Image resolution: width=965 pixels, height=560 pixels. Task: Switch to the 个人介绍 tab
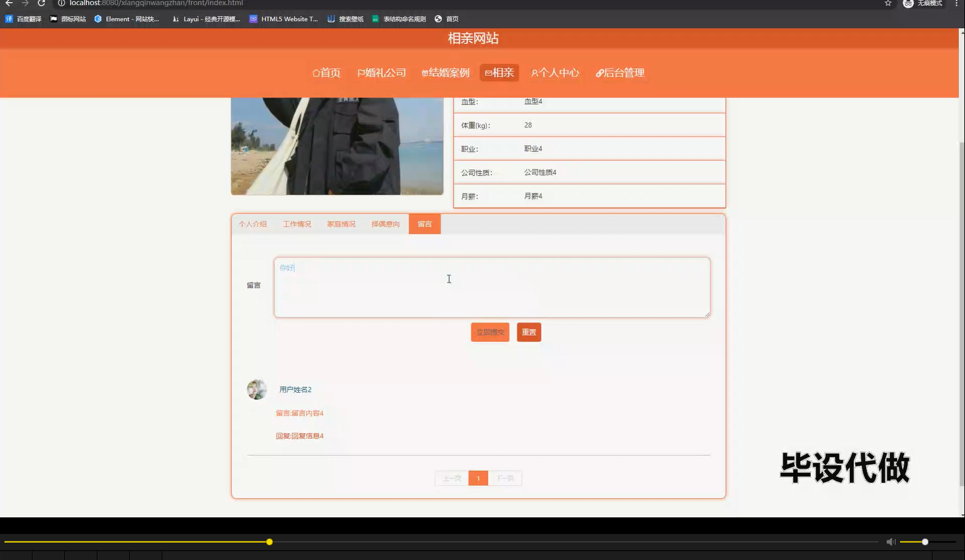253,224
